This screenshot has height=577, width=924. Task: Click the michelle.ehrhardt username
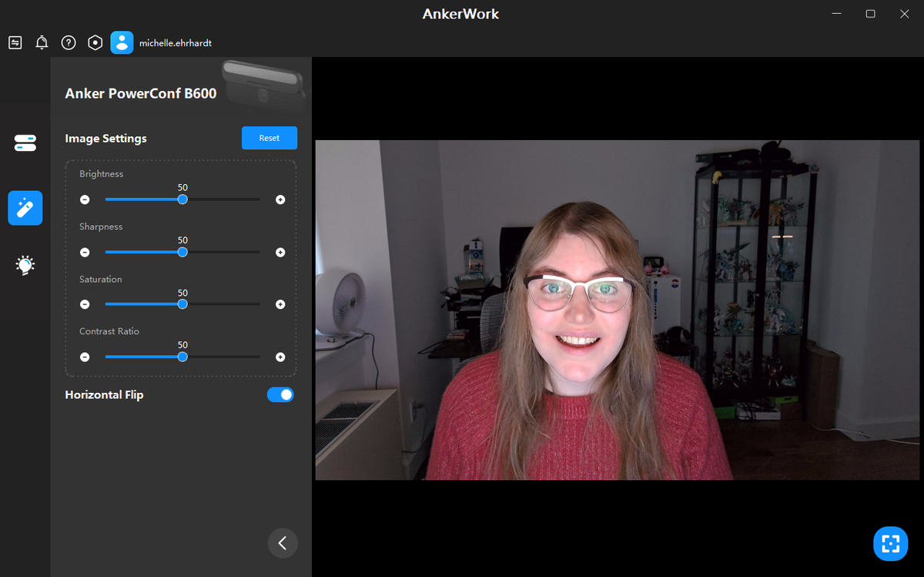176,44
